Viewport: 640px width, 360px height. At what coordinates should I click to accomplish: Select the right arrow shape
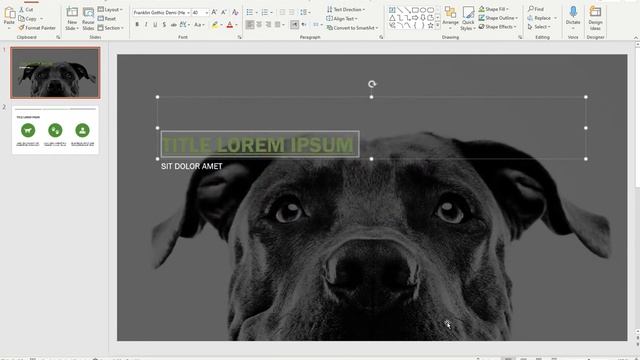pos(415,18)
